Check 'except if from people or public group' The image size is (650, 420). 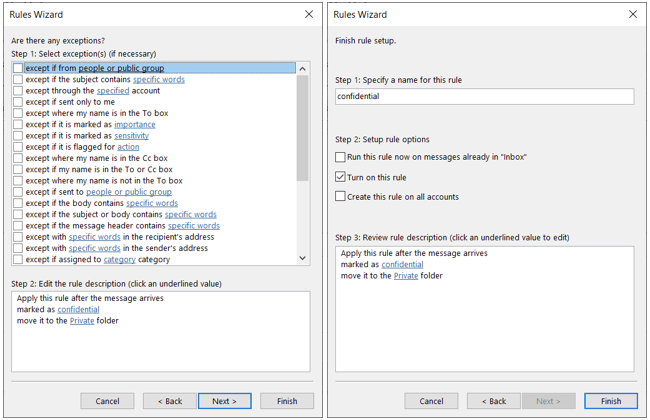[18, 68]
